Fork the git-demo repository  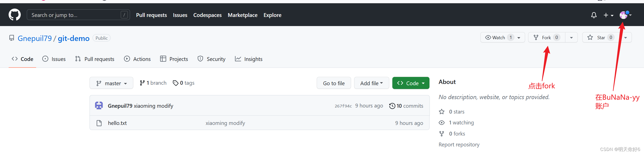pos(546,37)
